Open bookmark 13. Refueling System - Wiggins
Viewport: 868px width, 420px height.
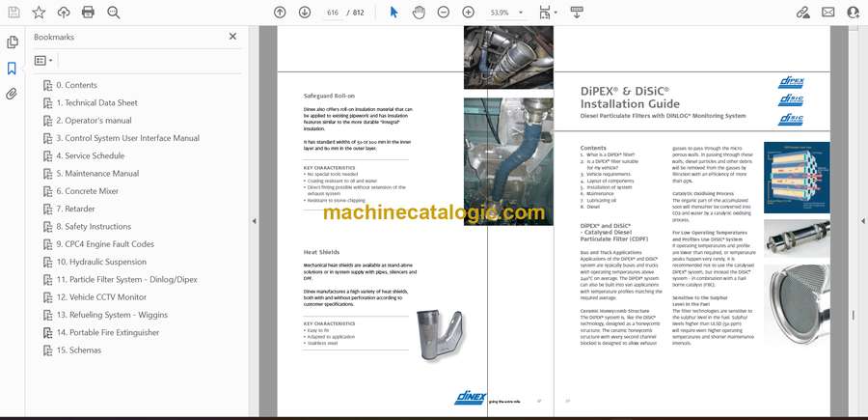coord(112,315)
